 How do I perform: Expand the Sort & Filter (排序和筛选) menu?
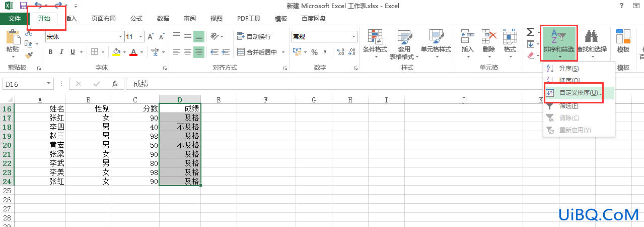pos(559,43)
